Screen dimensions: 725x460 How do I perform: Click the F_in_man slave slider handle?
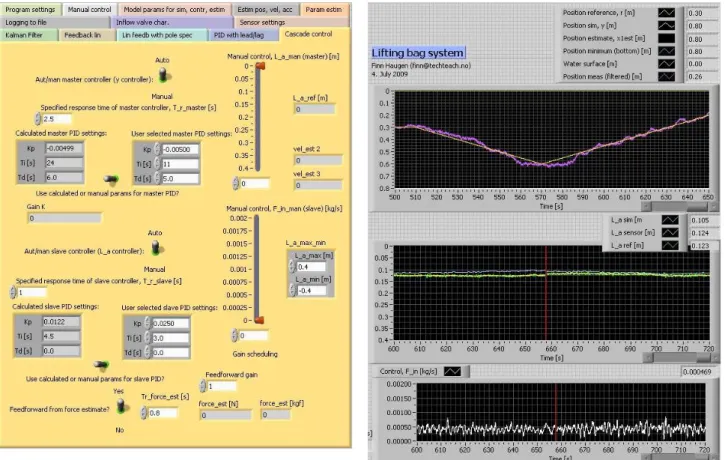point(259,320)
